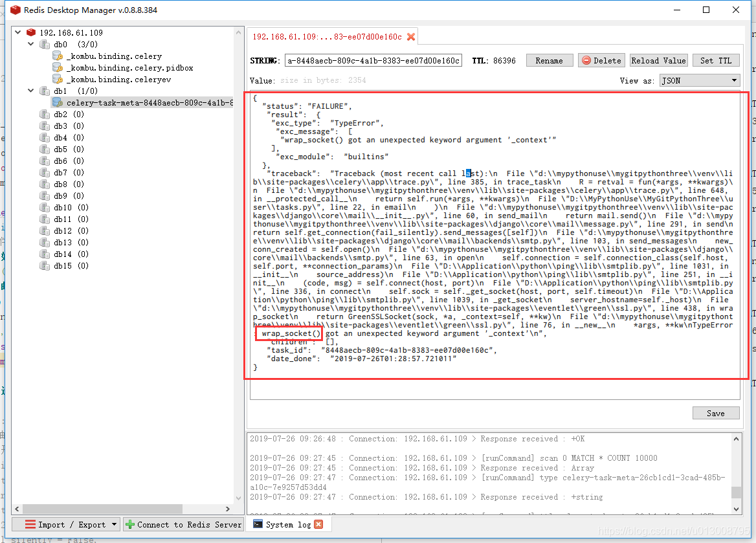Click the db1 database icon

45,91
